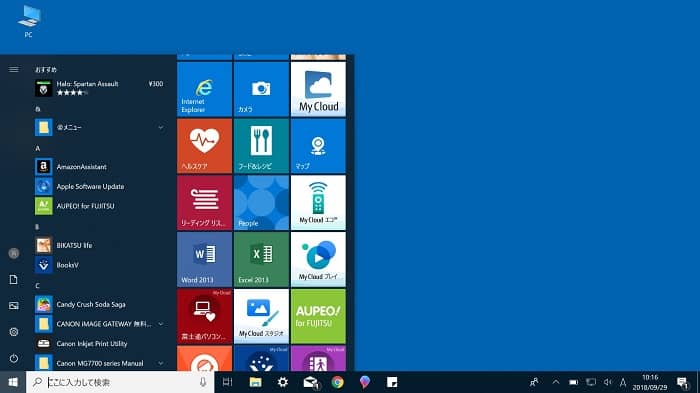700x393 pixels.
Task: Jump via the letter C header
Action: (x=38, y=285)
